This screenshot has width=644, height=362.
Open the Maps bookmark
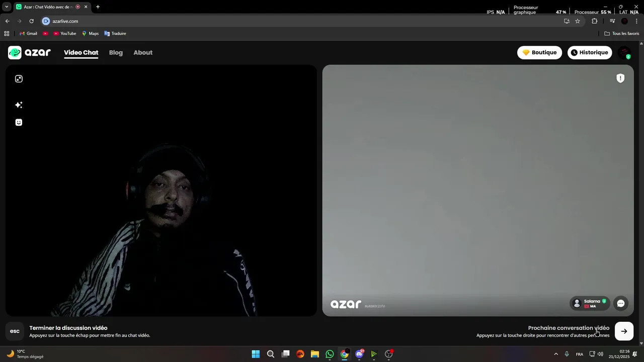pyautogui.click(x=90, y=34)
